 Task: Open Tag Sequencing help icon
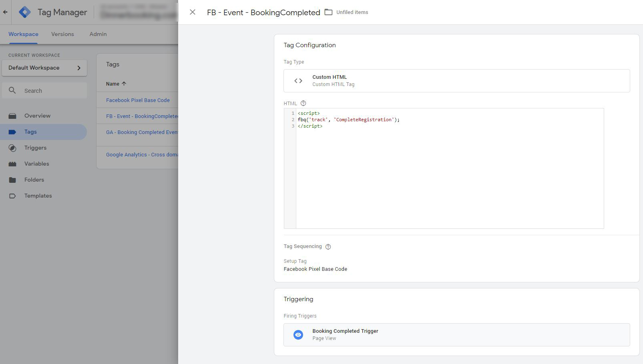pyautogui.click(x=328, y=247)
